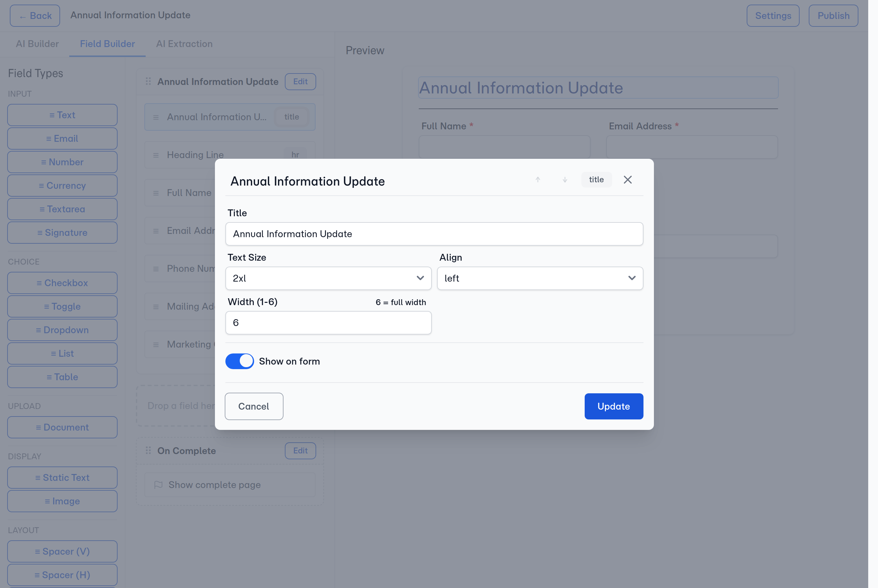Click the preview form title heading
The width and height of the screenshot is (878, 588).
598,88
